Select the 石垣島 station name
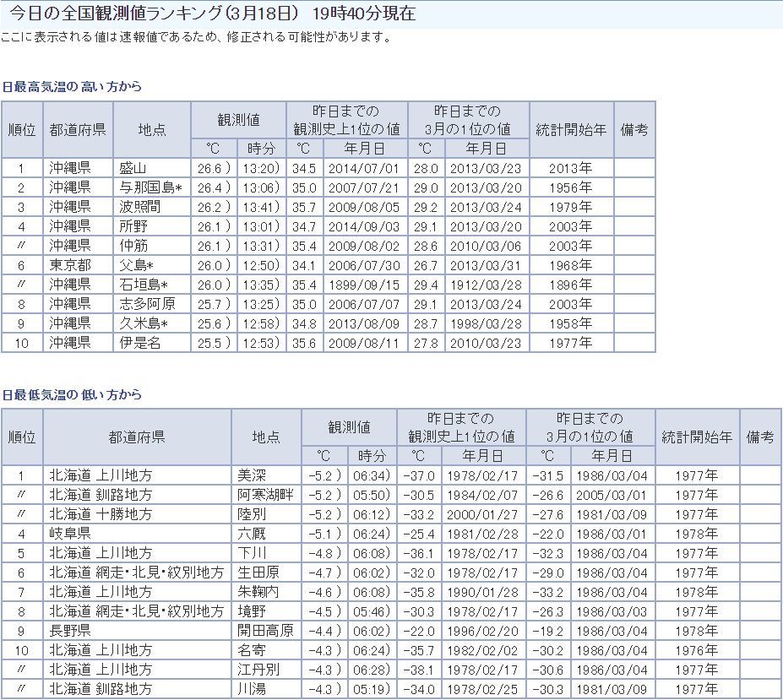Viewport: 783px width, 700px height. (x=144, y=285)
